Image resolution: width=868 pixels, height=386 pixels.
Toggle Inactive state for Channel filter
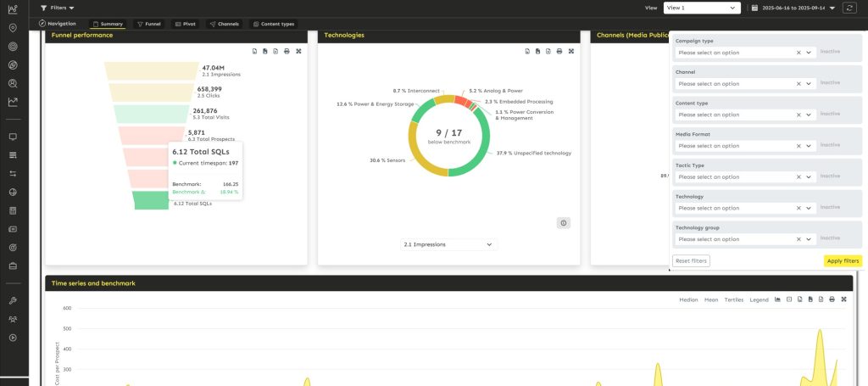click(830, 82)
